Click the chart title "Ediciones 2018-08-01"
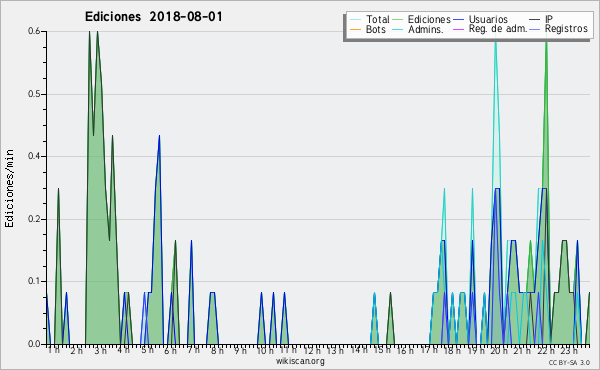The image size is (600, 370). (x=153, y=17)
